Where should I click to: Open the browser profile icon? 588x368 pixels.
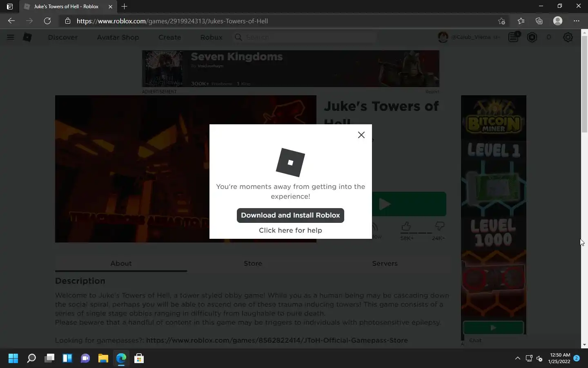click(x=558, y=21)
